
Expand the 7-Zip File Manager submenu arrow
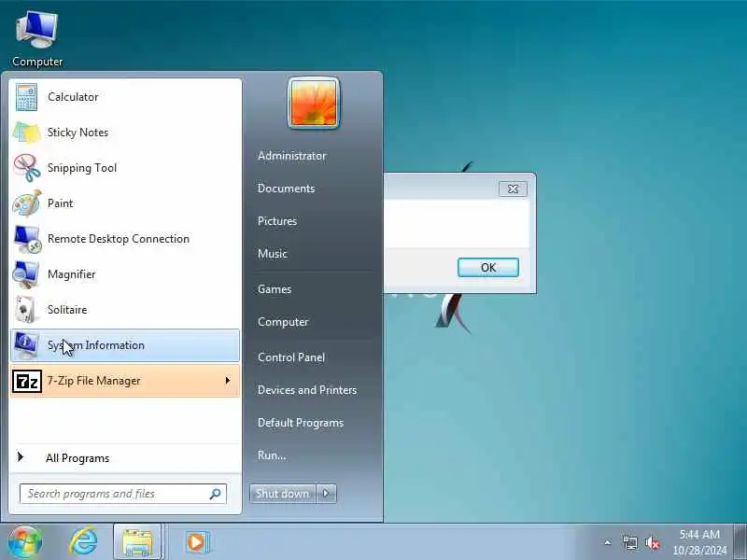pyautogui.click(x=228, y=381)
